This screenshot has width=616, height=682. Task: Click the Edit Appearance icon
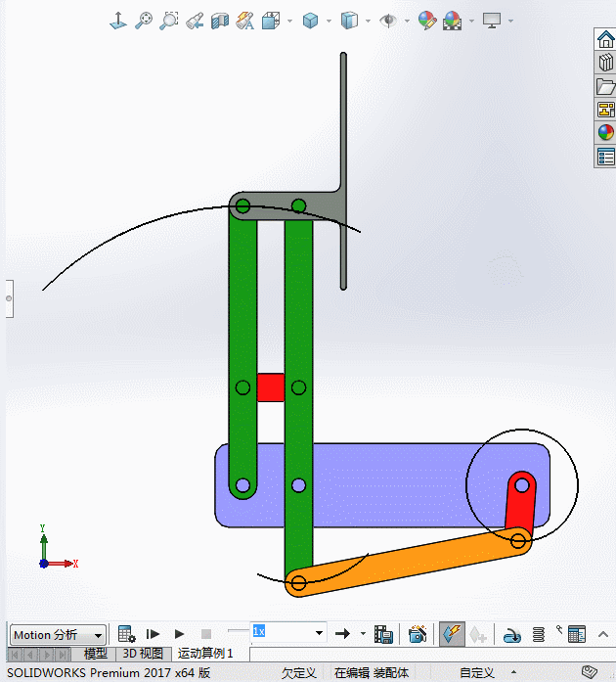[427, 21]
